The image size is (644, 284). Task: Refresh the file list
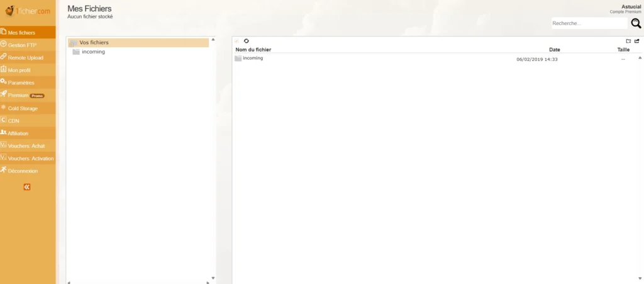pyautogui.click(x=247, y=41)
